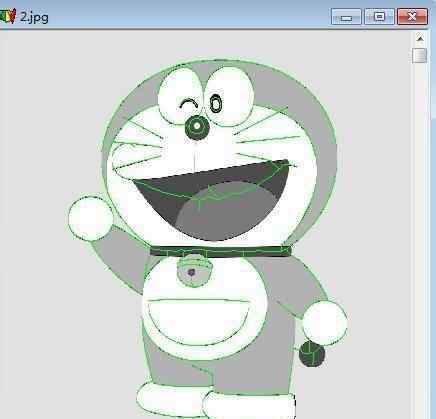Click the scrollbar track below the thumb
This screenshot has height=419, width=436.
[420, 233]
